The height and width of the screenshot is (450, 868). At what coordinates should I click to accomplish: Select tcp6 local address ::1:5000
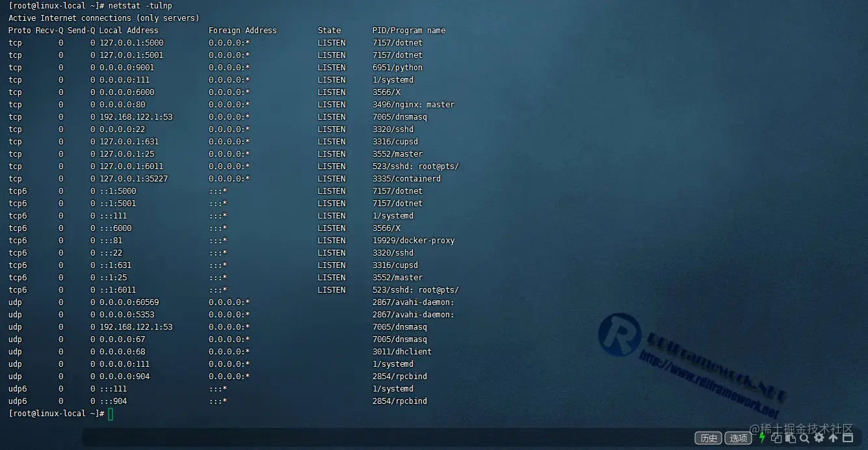pyautogui.click(x=118, y=191)
